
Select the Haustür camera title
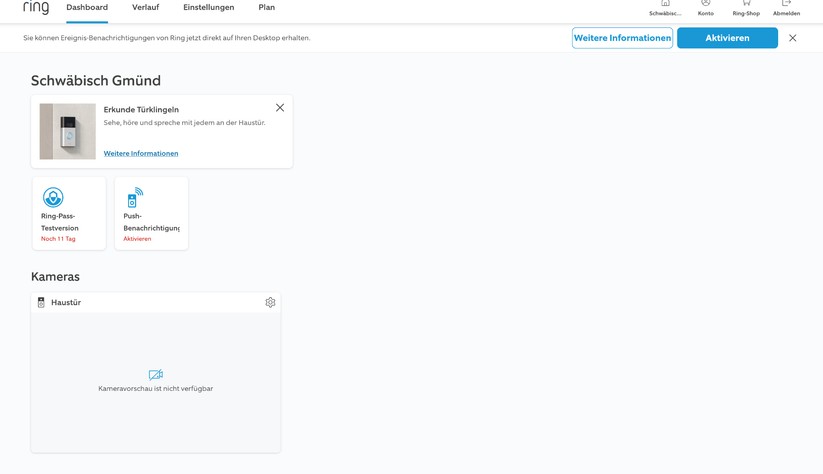click(66, 302)
